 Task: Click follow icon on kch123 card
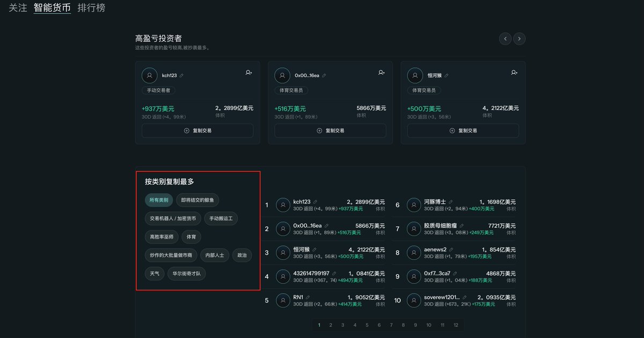click(x=248, y=73)
